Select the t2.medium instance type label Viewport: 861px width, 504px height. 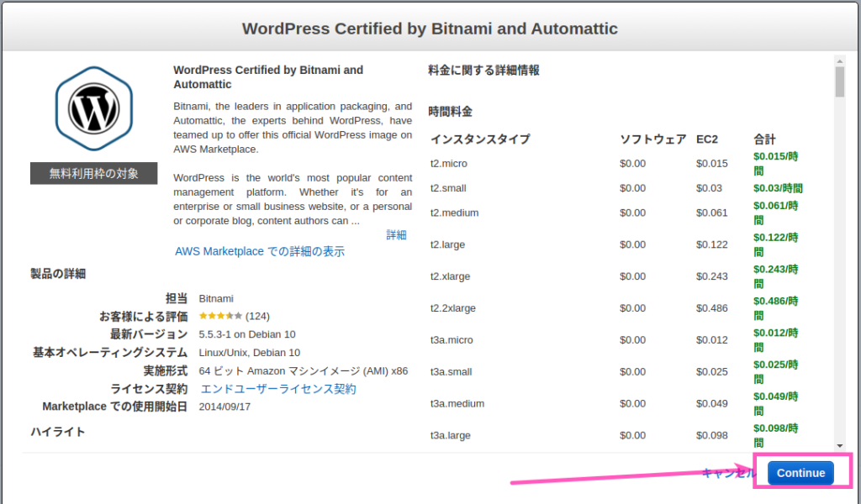pyautogui.click(x=454, y=213)
